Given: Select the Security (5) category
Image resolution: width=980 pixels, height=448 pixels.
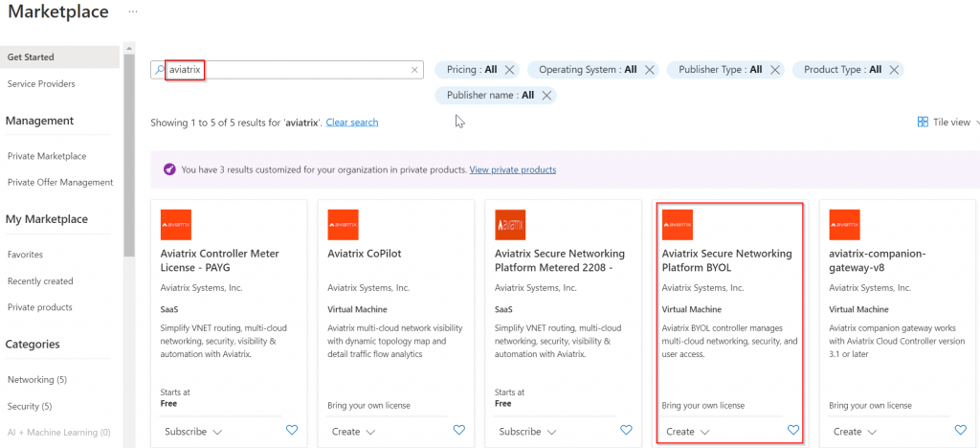Looking at the screenshot, I should tap(30, 406).
